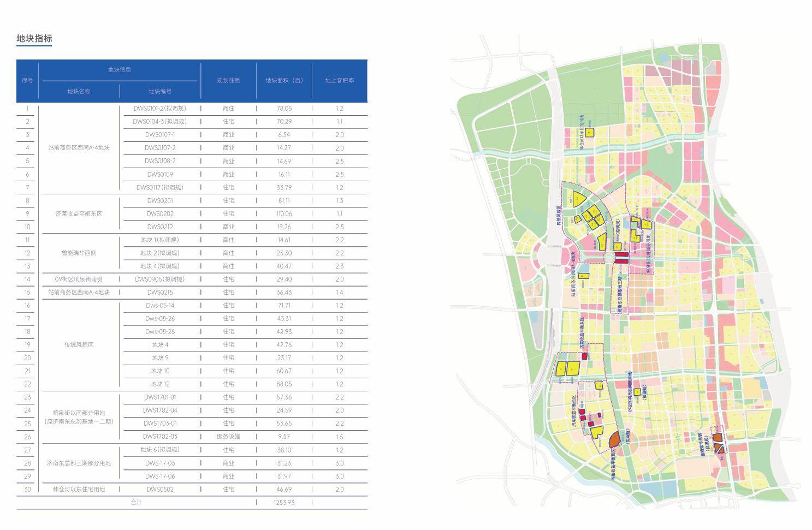Screen dimensions: 812x530
Task: Click the area value 60.67
Action: (x=284, y=371)
